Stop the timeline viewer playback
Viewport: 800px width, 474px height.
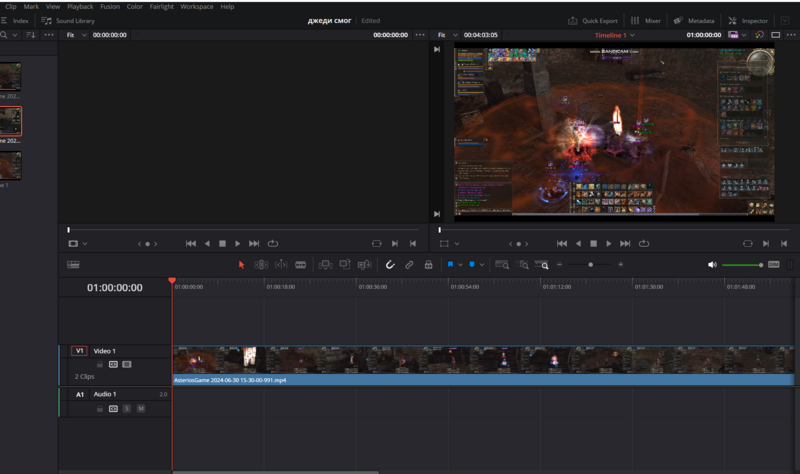click(593, 244)
